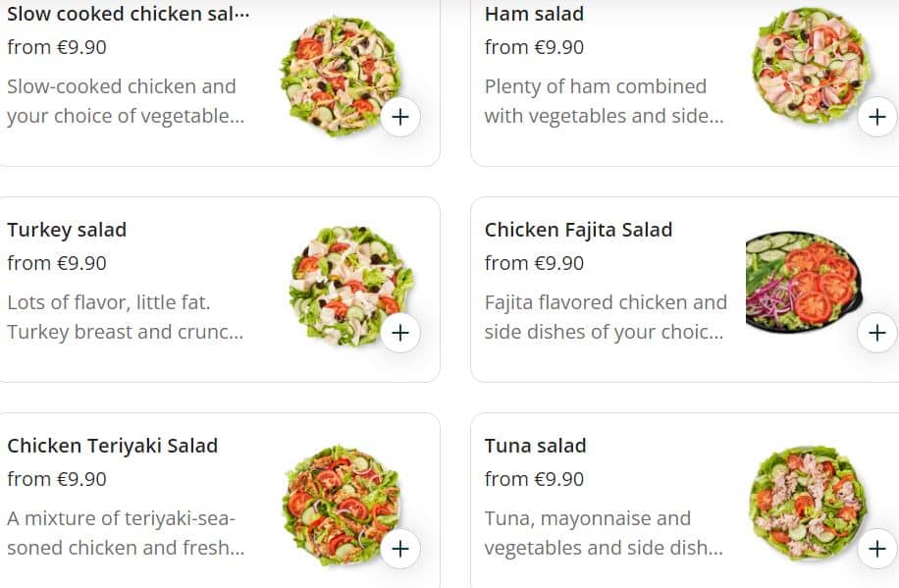Screen dimensions: 899x588
Task: Add Chicken Fajita Salad using plus icon
Action: tap(876, 333)
